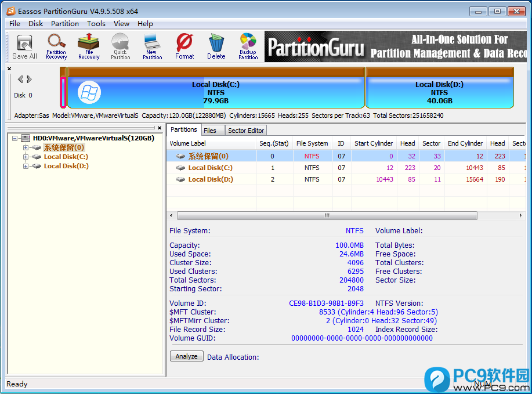Select the Local Disk(C:) row in partition table
This screenshot has width=532, height=394.
point(346,168)
